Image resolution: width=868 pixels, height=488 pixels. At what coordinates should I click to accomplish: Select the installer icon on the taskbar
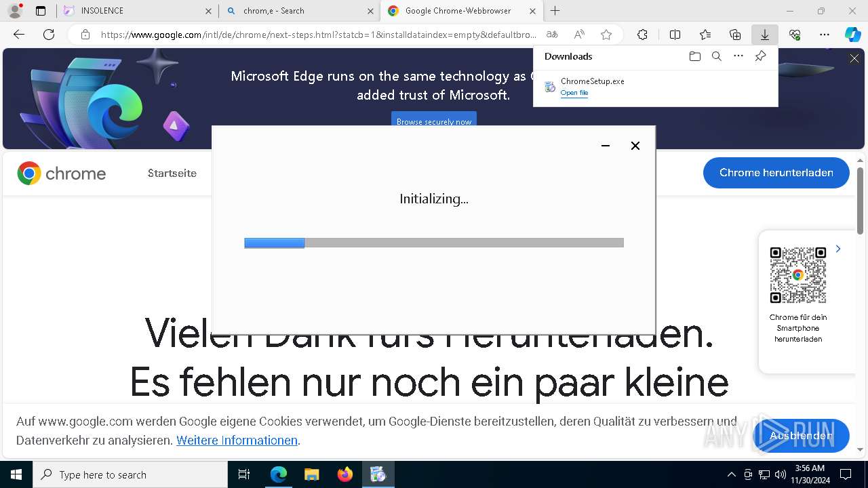(x=378, y=474)
